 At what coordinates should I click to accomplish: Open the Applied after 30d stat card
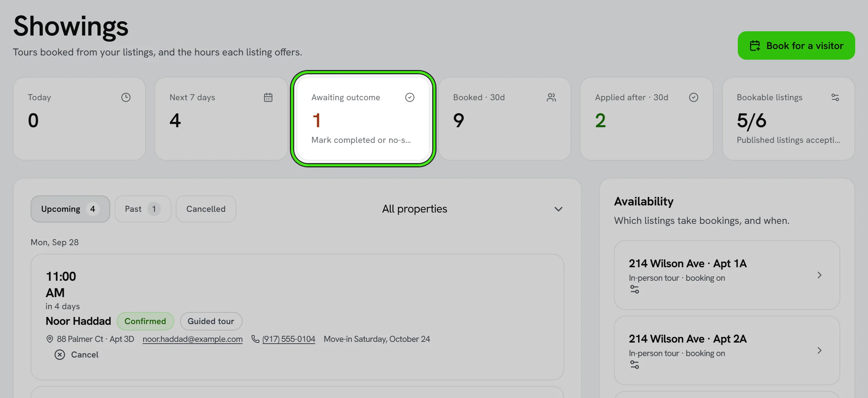(647, 119)
